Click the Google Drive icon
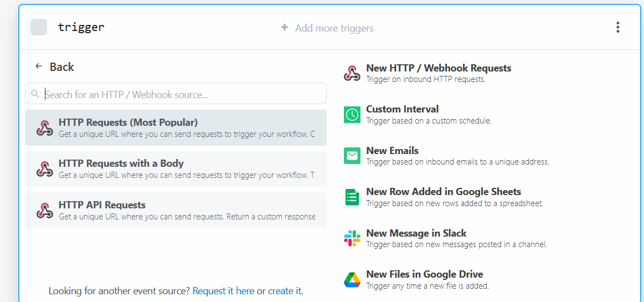The height and width of the screenshot is (302, 644). click(352, 280)
